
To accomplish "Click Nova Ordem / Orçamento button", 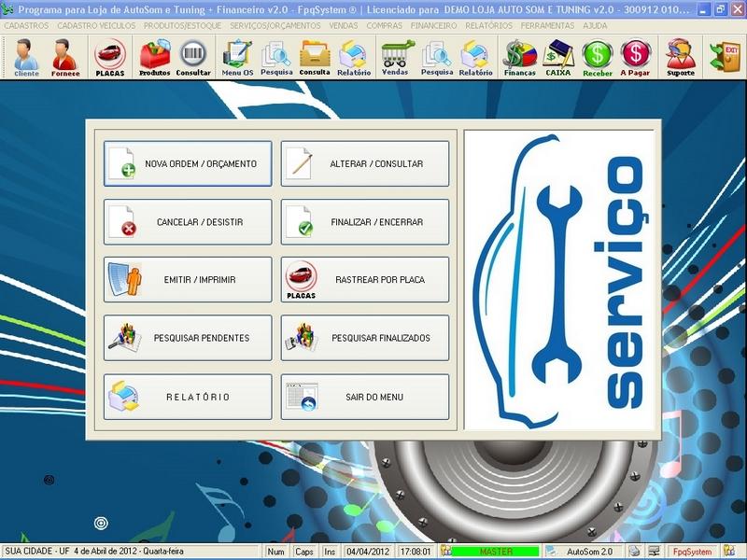I will click(x=188, y=164).
